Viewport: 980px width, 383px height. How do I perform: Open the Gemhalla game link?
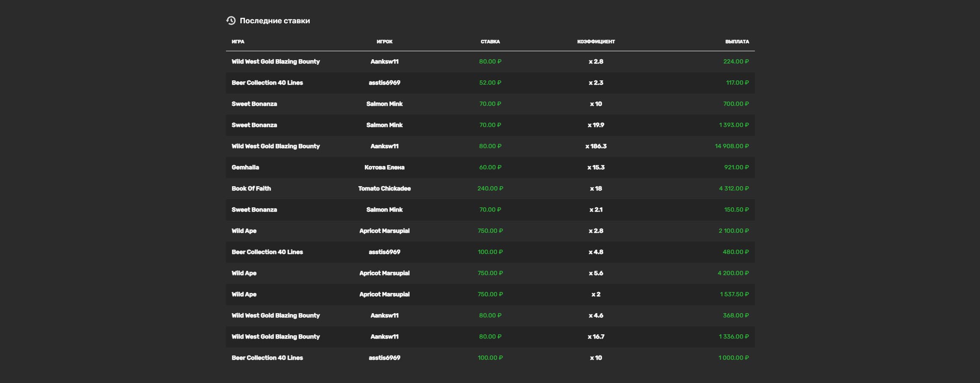click(x=245, y=167)
